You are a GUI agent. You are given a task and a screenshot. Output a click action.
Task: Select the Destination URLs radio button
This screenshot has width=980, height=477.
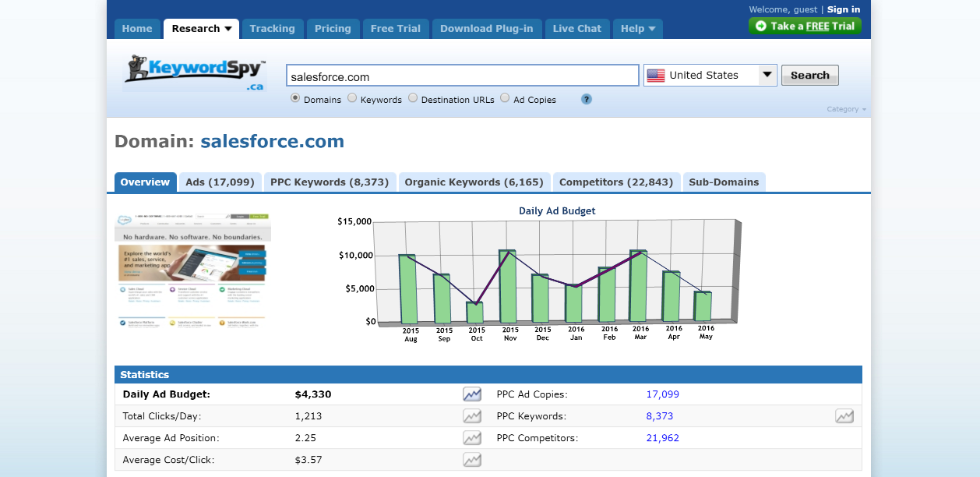413,98
